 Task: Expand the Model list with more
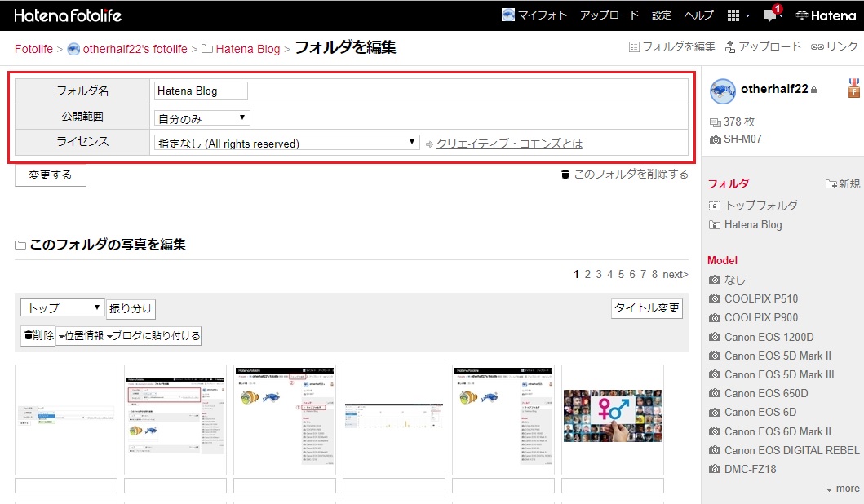coord(843,489)
